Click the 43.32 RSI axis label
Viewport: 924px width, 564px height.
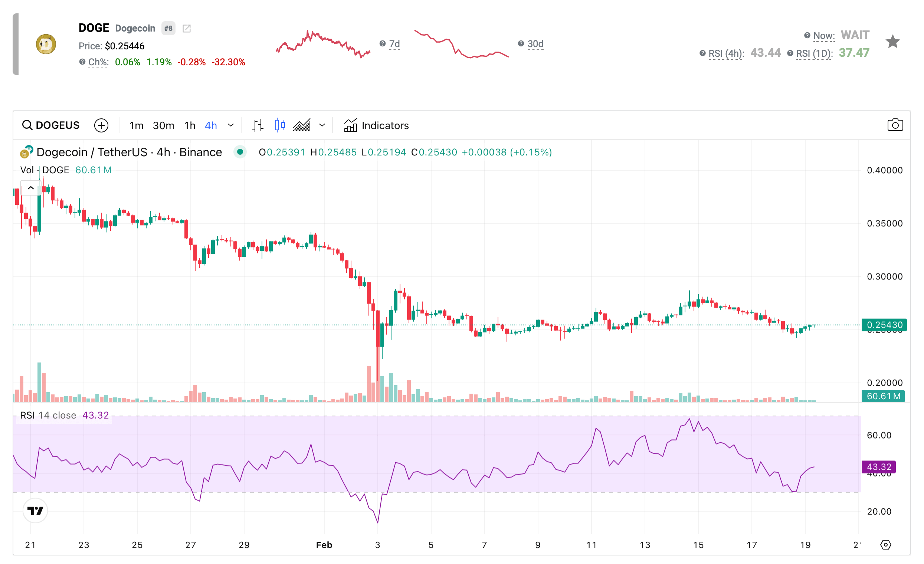pos(878,467)
